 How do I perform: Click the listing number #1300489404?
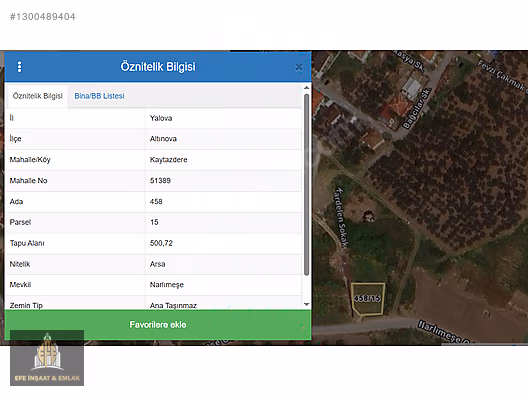[43, 17]
